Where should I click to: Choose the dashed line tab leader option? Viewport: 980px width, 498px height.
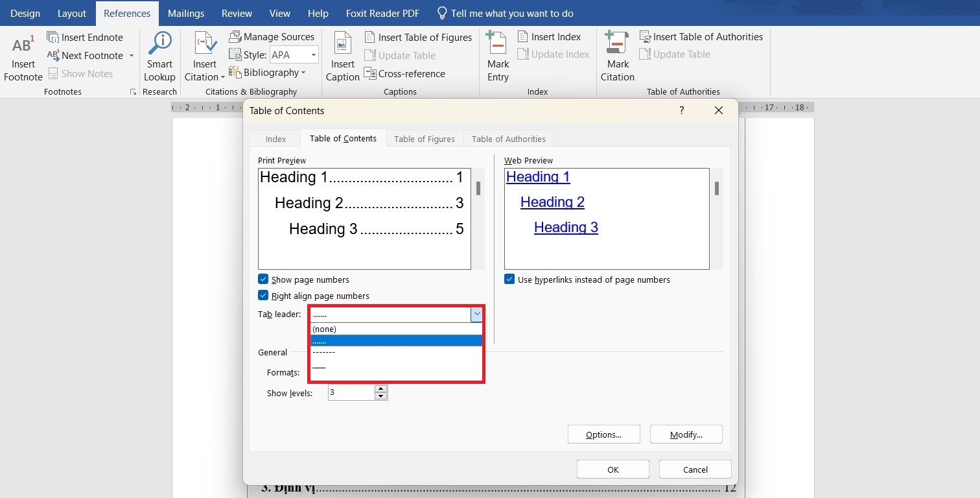(x=324, y=353)
